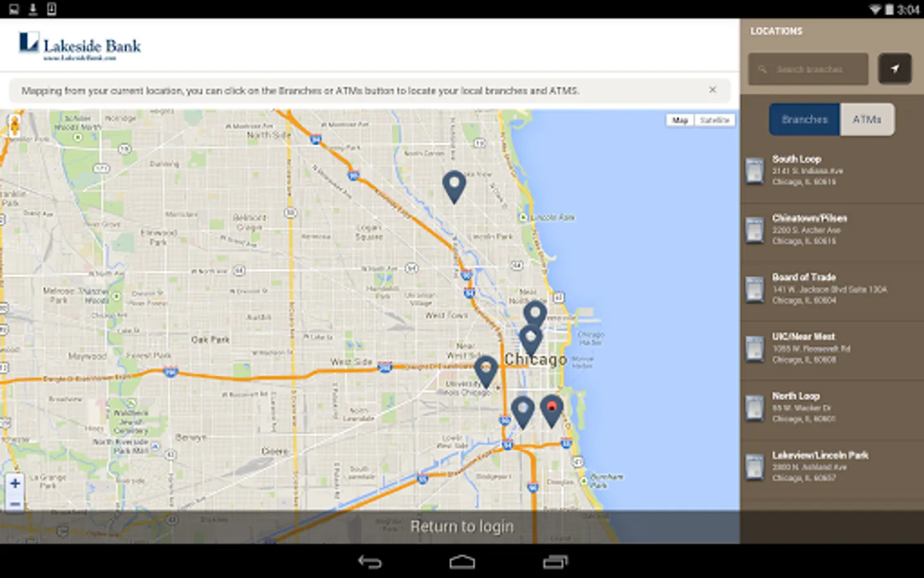Click the Lakeview/Lincoln Park branch icon
Screen dimensions: 924x578
755,468
